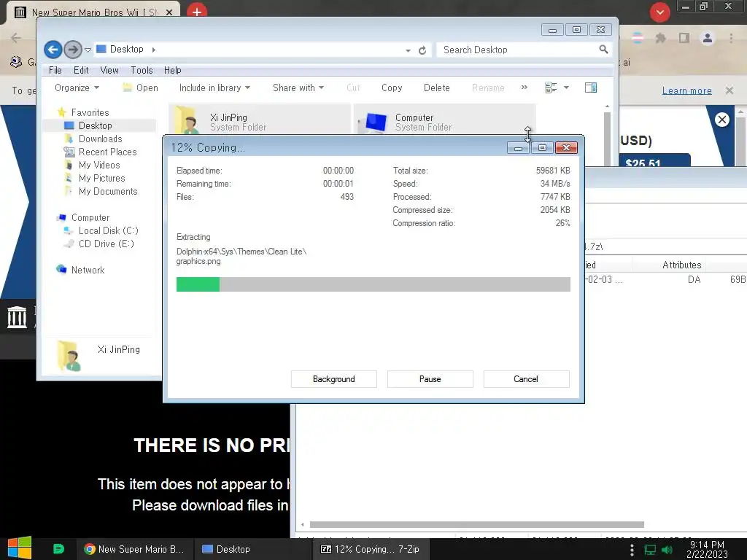Image resolution: width=747 pixels, height=560 pixels.
Task: Click Attributes column header in 7-Zip window
Action: tap(681, 265)
